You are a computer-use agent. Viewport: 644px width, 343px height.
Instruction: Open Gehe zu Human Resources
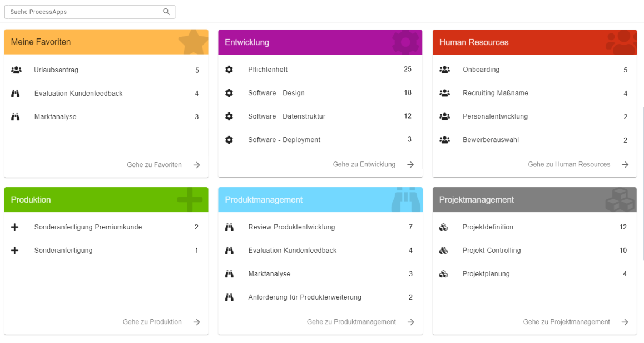pos(569,165)
